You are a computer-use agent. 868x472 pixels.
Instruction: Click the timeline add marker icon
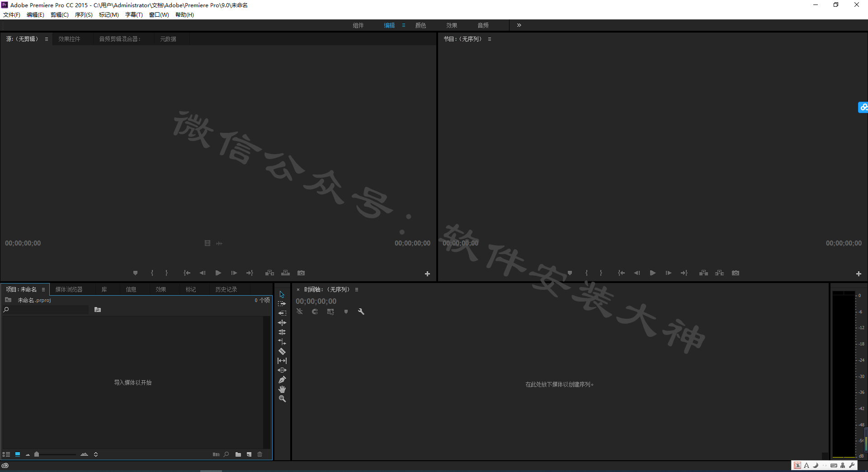pos(346,312)
